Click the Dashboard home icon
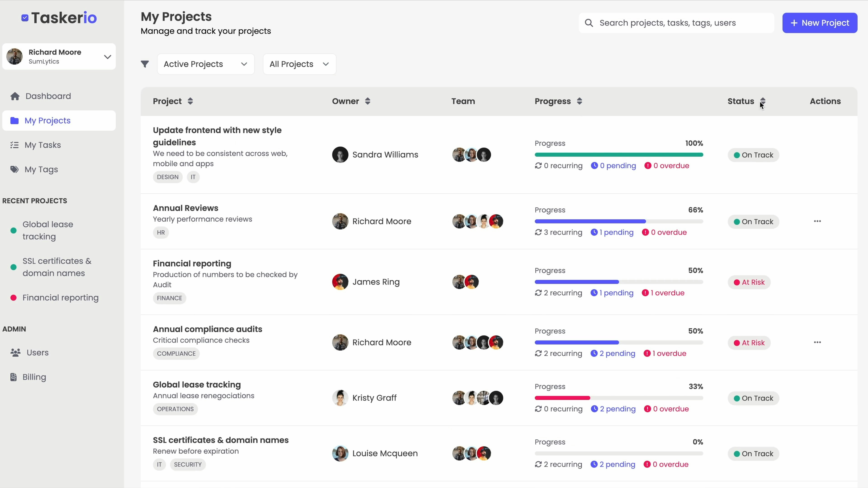 [15, 96]
